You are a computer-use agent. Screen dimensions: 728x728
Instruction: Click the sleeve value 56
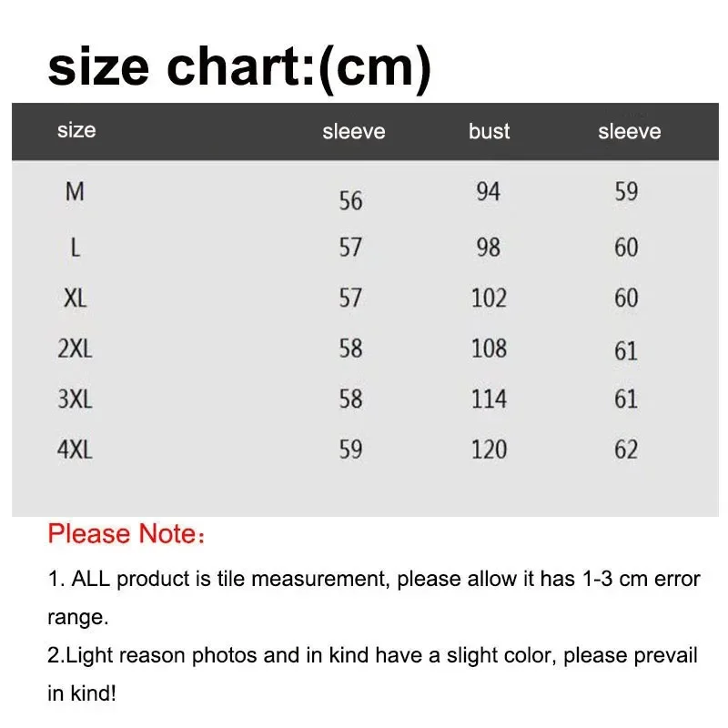[x=350, y=200]
